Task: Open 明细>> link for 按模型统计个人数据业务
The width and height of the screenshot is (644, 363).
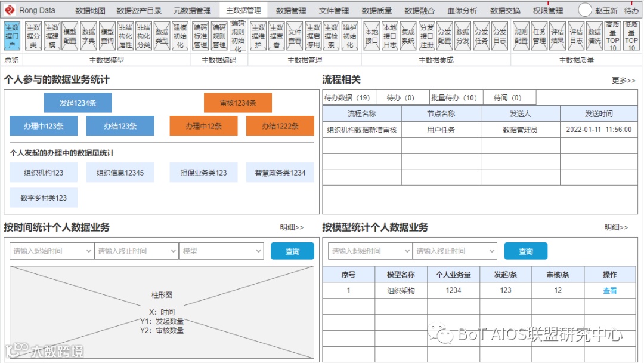Action: pos(616,227)
